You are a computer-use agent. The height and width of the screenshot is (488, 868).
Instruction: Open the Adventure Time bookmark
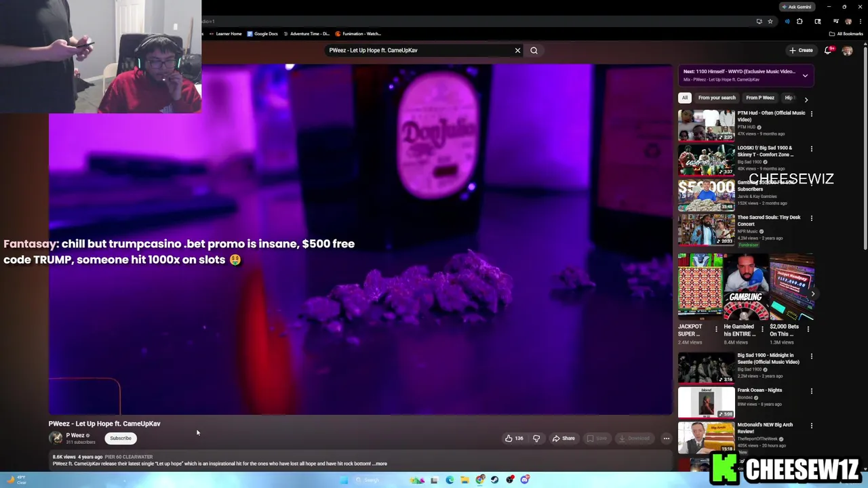point(307,34)
